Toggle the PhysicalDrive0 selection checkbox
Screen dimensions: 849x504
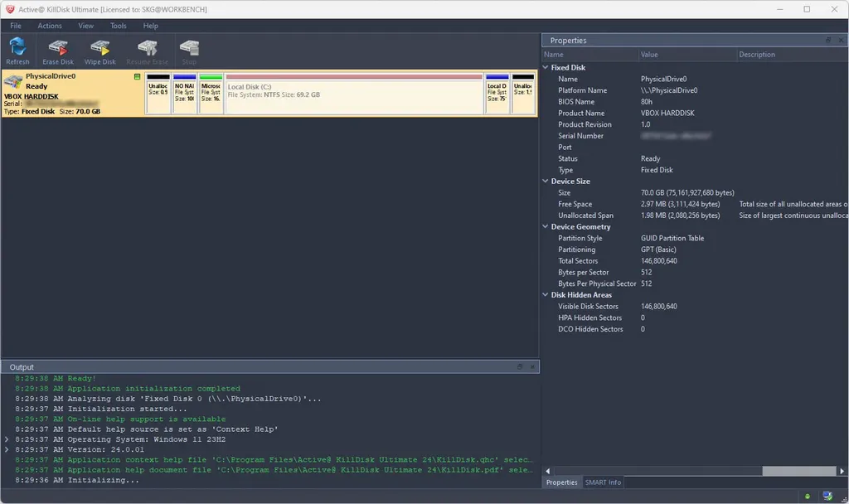pos(137,77)
